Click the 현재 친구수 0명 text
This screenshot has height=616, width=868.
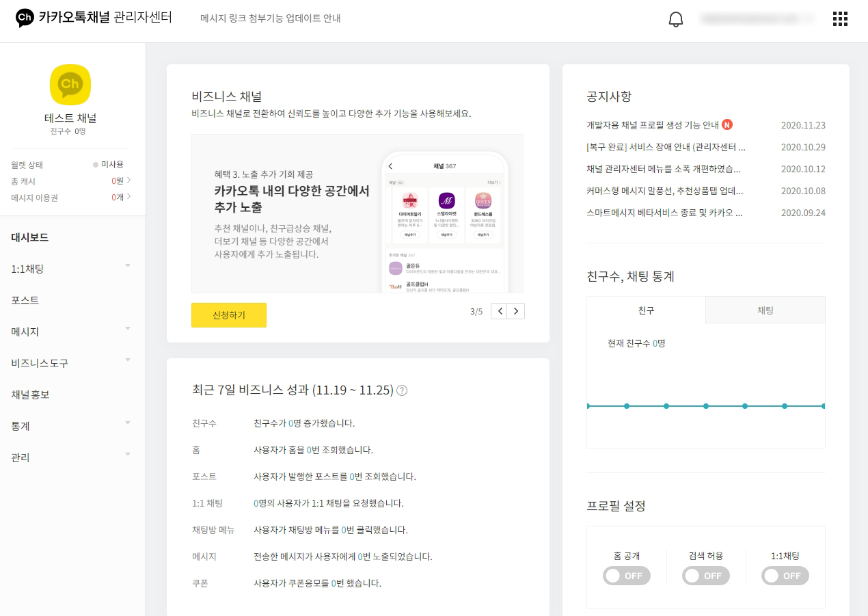coord(636,343)
